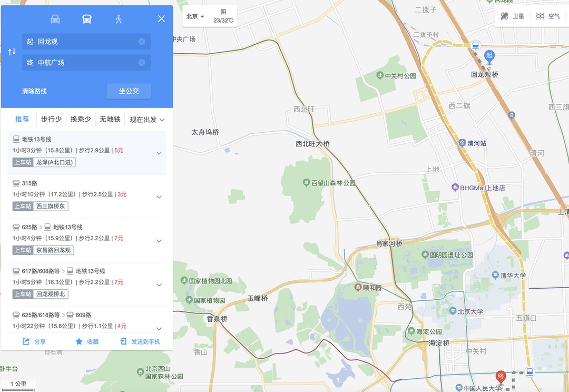Toggle the 空气 air quality layer
569x392 pixels.
tap(548, 16)
